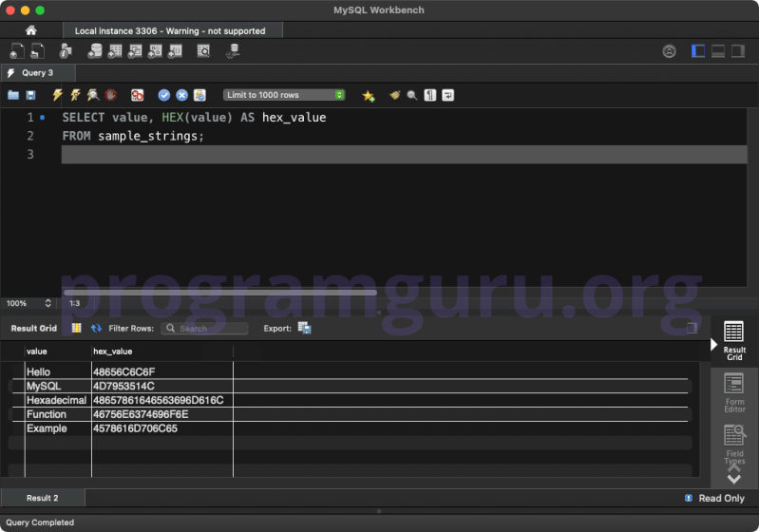Viewport: 759px width, 532px height.
Task: Open script file folder icon in editor
Action: click(13, 95)
